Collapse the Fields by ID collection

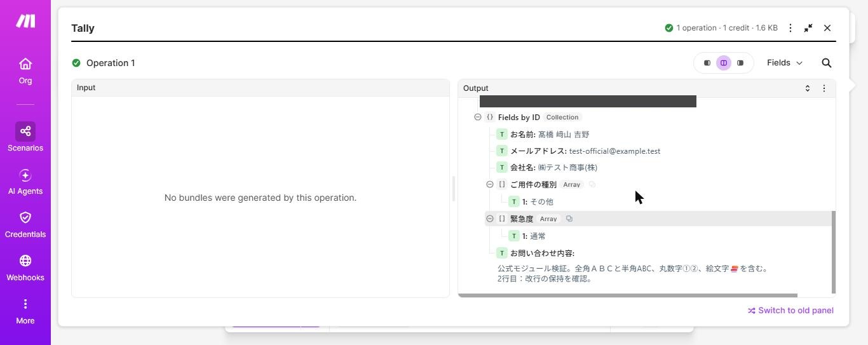coord(478,117)
